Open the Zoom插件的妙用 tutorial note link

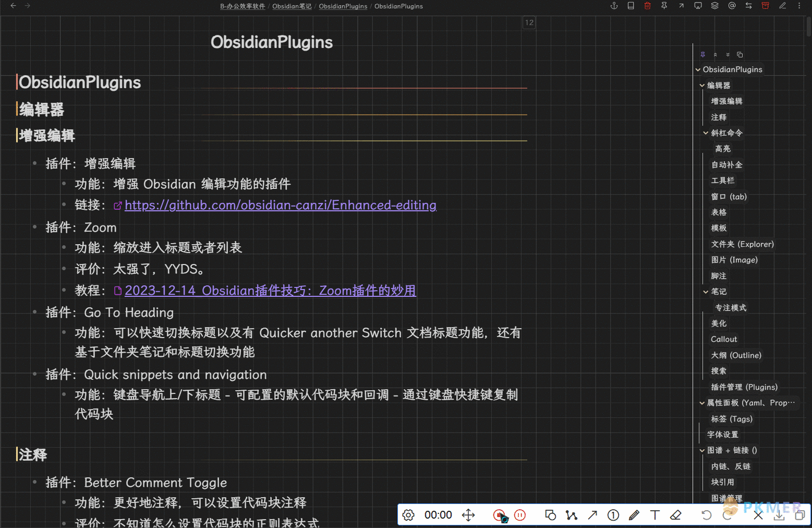(x=270, y=291)
